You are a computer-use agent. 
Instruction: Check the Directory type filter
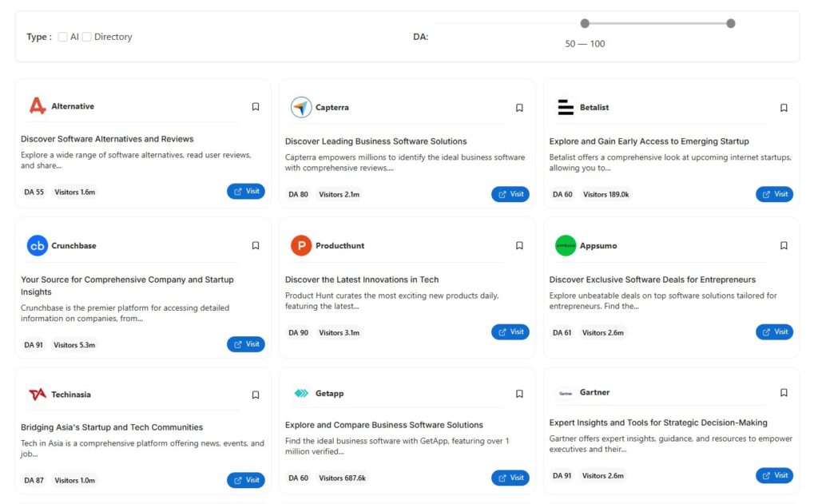click(87, 37)
